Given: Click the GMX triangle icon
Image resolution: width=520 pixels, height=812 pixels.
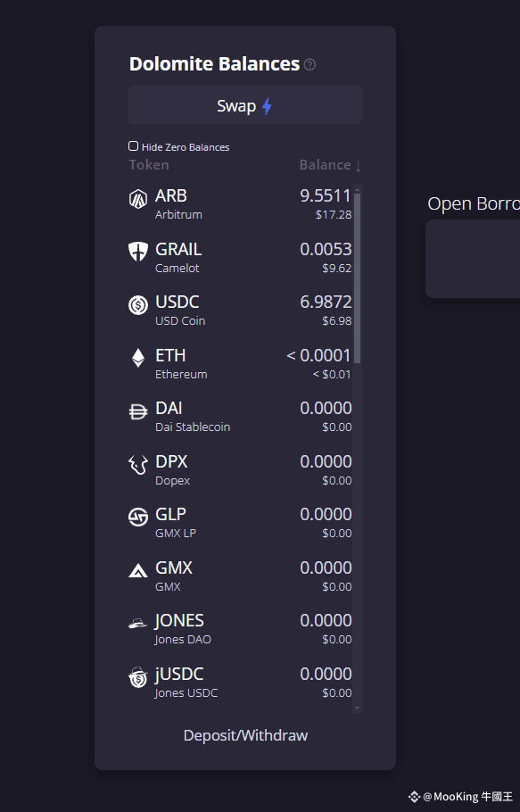Looking at the screenshot, I should click(138, 571).
